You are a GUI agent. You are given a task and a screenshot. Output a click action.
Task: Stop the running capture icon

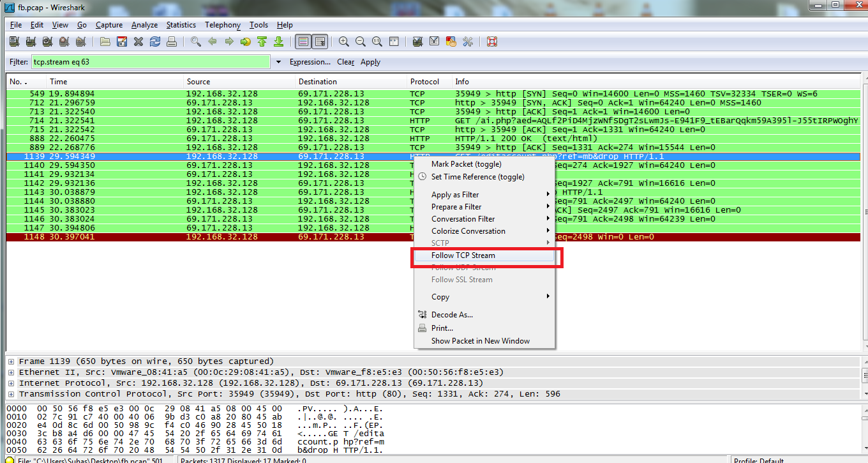pos(64,42)
